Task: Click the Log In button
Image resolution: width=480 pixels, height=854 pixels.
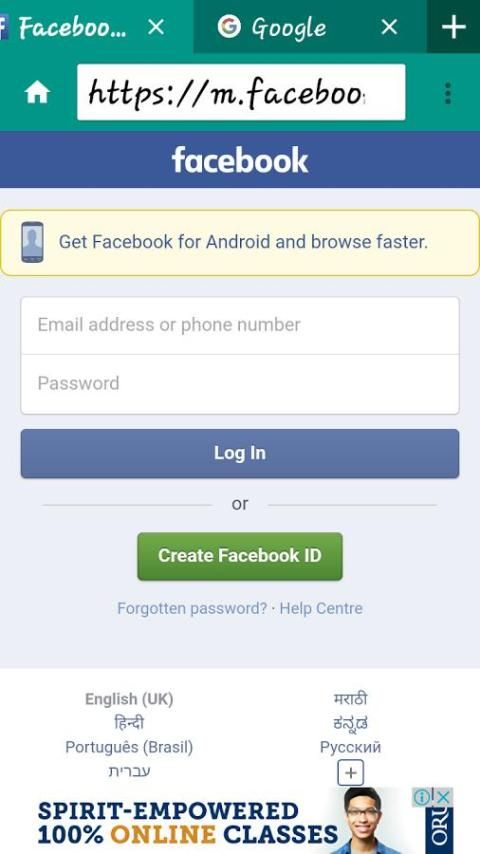Action: tap(240, 453)
